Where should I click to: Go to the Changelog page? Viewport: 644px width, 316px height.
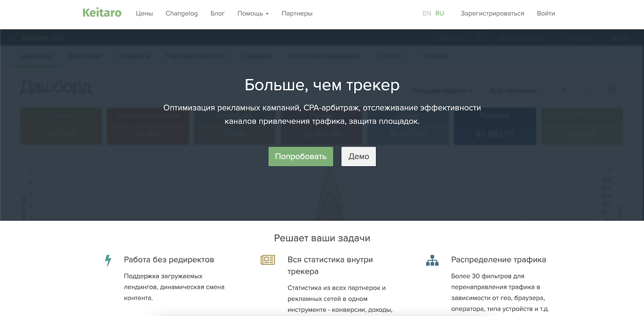coord(182,13)
